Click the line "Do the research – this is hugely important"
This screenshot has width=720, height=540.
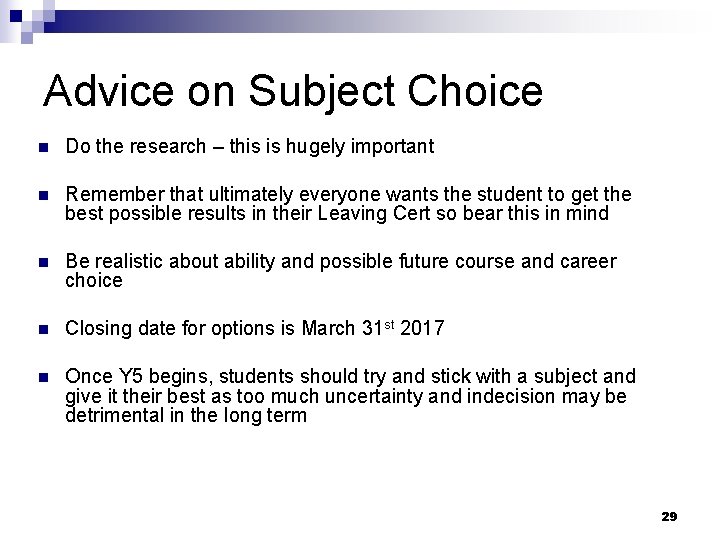point(249,147)
